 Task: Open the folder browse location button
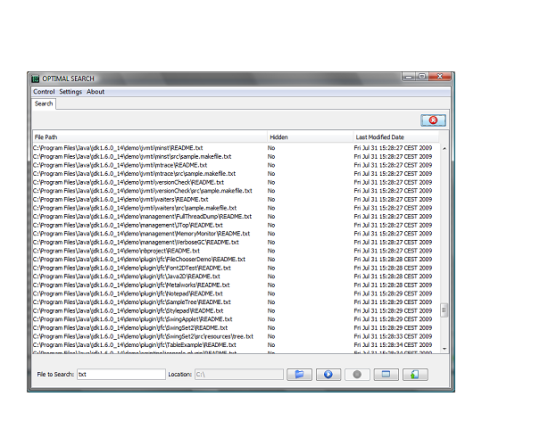pos(299,374)
